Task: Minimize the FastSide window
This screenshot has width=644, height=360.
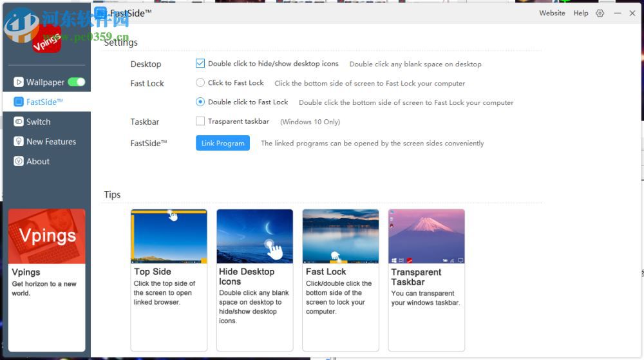Action: [618, 13]
